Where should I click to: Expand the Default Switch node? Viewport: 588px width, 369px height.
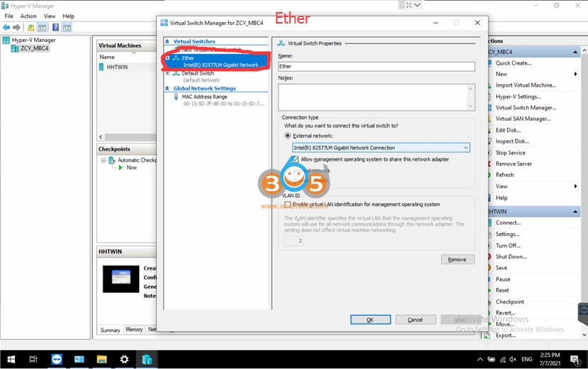[x=168, y=73]
